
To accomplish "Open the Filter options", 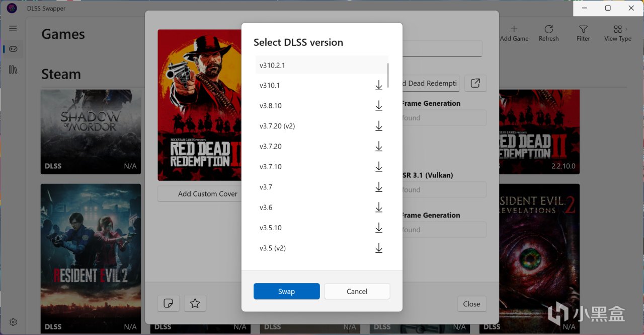I will (583, 33).
